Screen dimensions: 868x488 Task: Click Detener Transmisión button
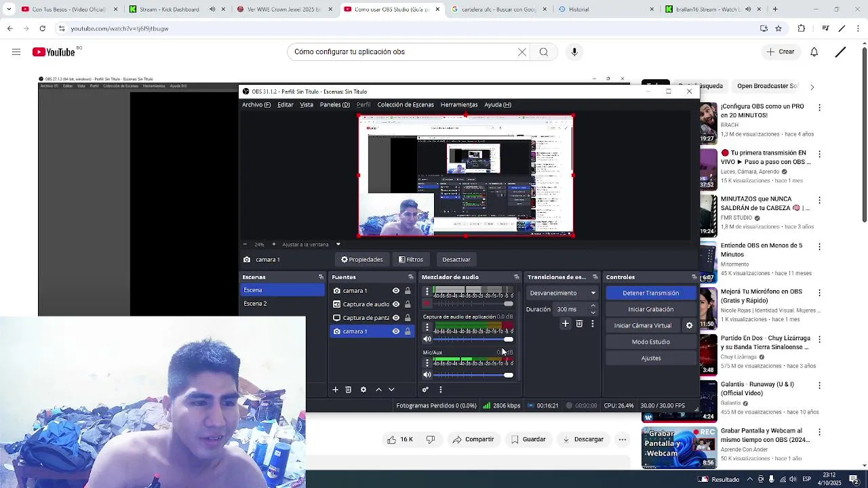[x=650, y=293]
